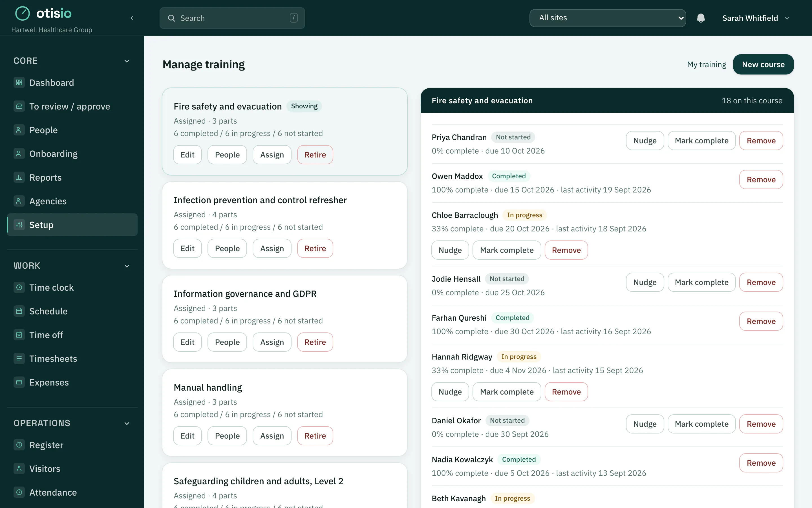Remove Chloe Barraclough from course
This screenshot has height=508, width=812.
click(x=566, y=250)
